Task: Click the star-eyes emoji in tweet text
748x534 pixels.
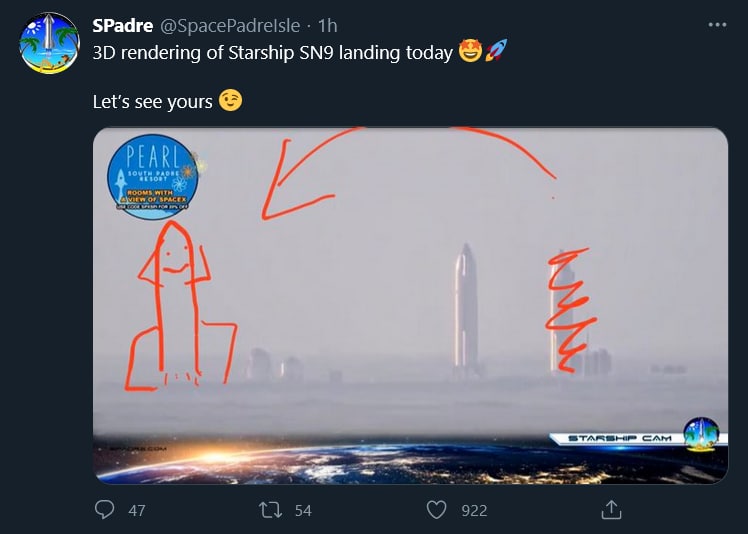Action: [470, 52]
